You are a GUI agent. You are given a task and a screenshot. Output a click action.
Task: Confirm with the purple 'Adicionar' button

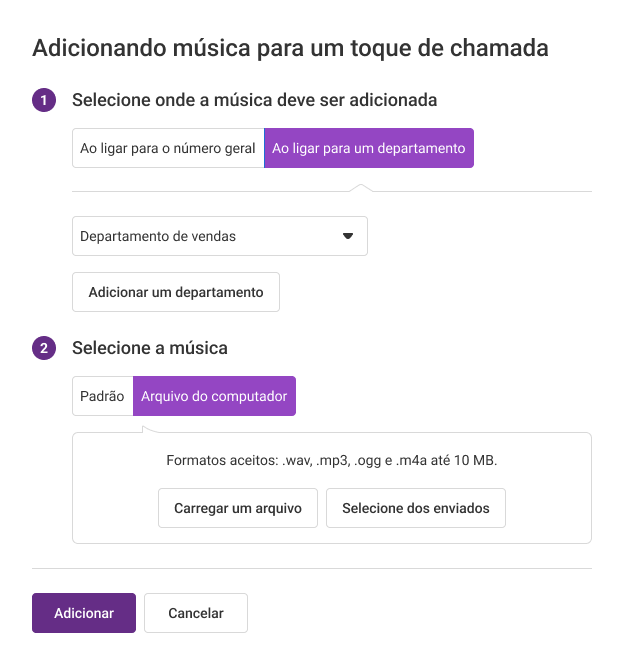(84, 613)
